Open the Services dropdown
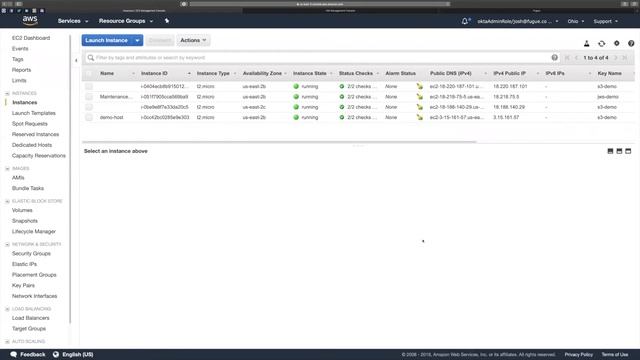 point(73,21)
